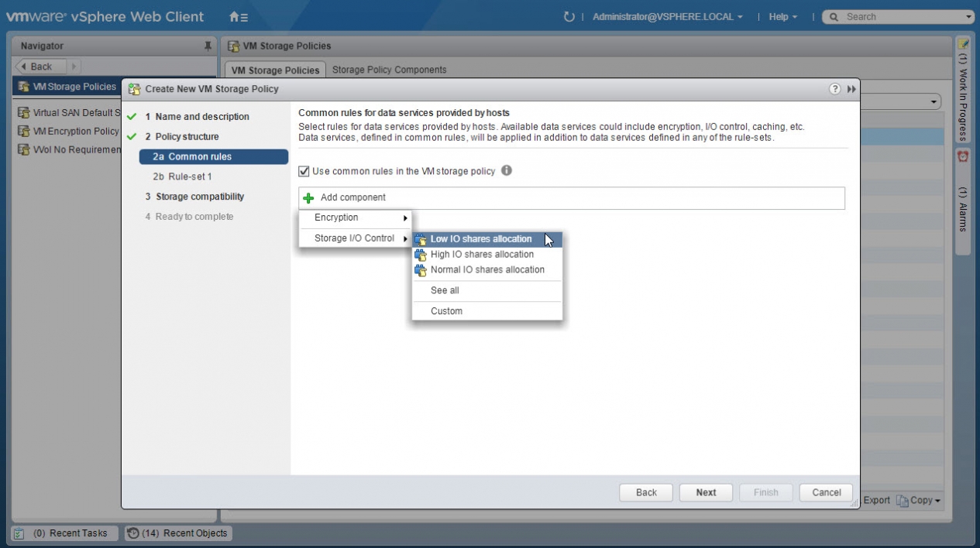
Task: Click the vSphere home menu icon
Action: (238, 17)
